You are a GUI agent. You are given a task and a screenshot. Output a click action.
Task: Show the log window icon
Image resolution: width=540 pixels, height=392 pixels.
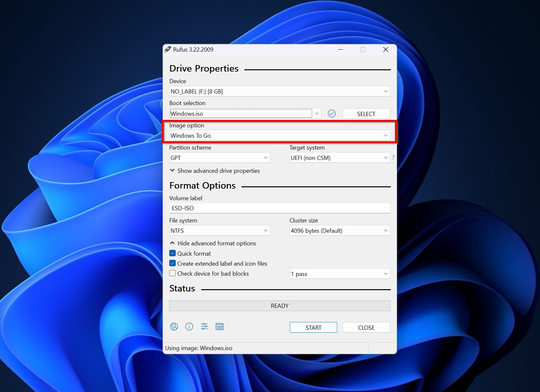pyautogui.click(x=220, y=327)
